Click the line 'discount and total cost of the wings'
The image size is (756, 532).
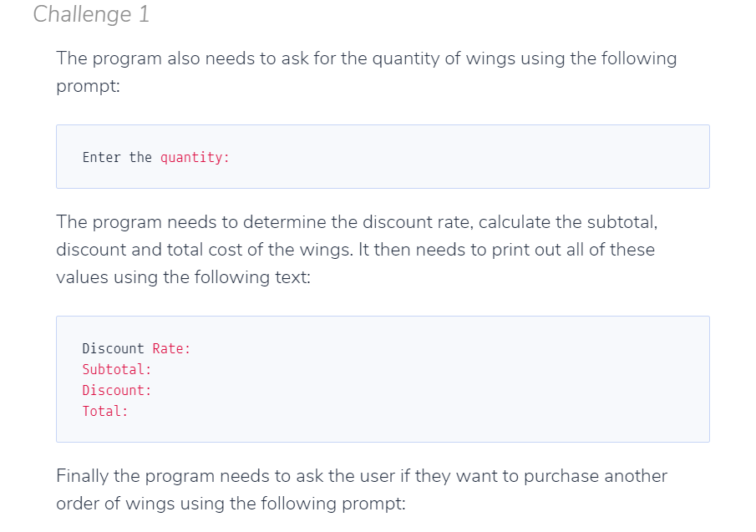[355, 250]
